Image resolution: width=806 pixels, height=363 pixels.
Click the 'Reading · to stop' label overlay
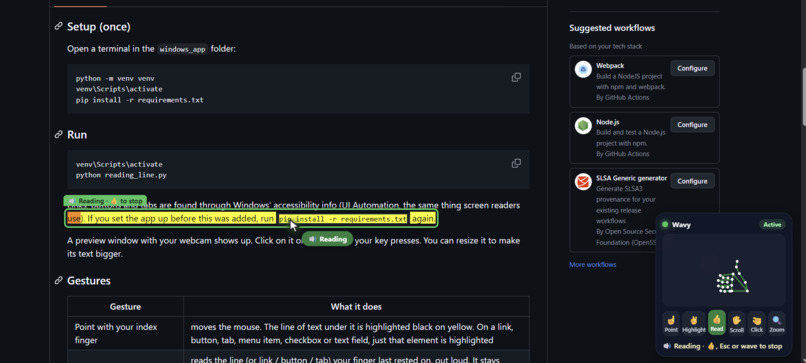(105, 201)
